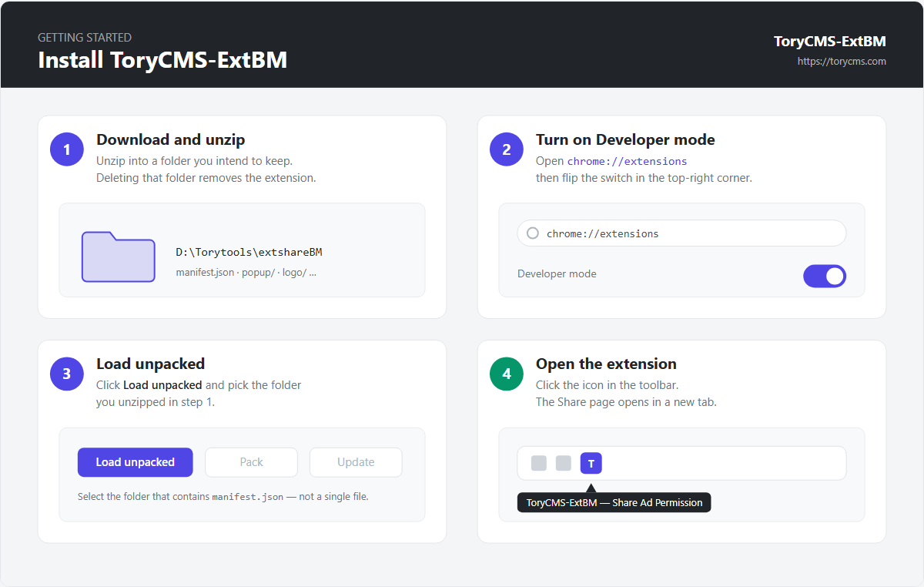Click the Turn on Developer mode heading
Viewport: 924px width, 587px height.
[x=625, y=139]
